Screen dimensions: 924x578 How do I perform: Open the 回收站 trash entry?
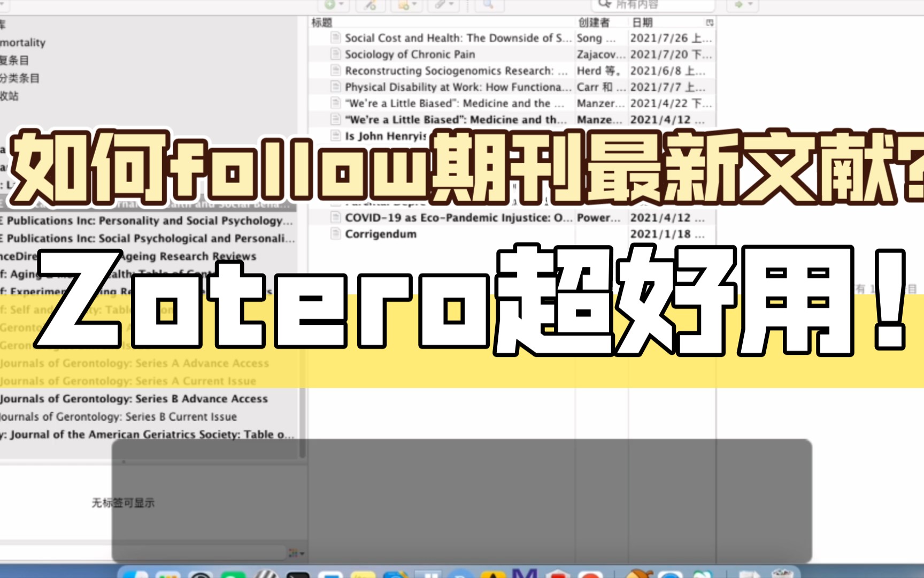pyautogui.click(x=10, y=96)
